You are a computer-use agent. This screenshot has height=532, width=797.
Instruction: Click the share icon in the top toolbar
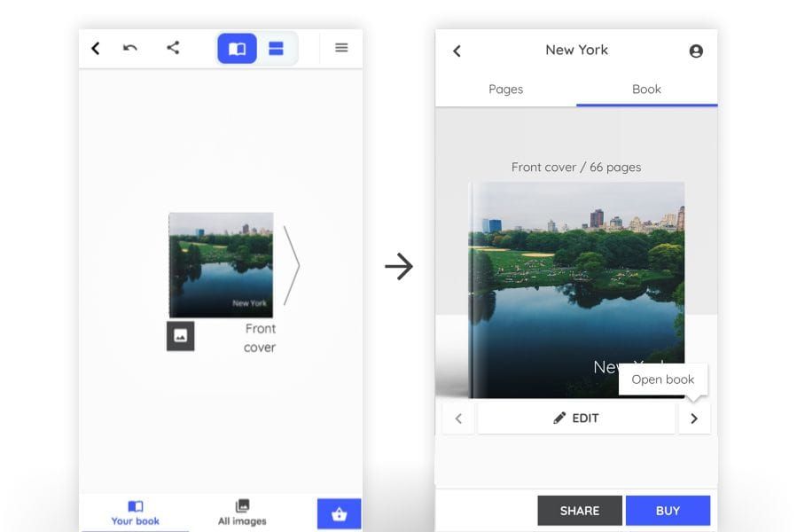click(173, 48)
